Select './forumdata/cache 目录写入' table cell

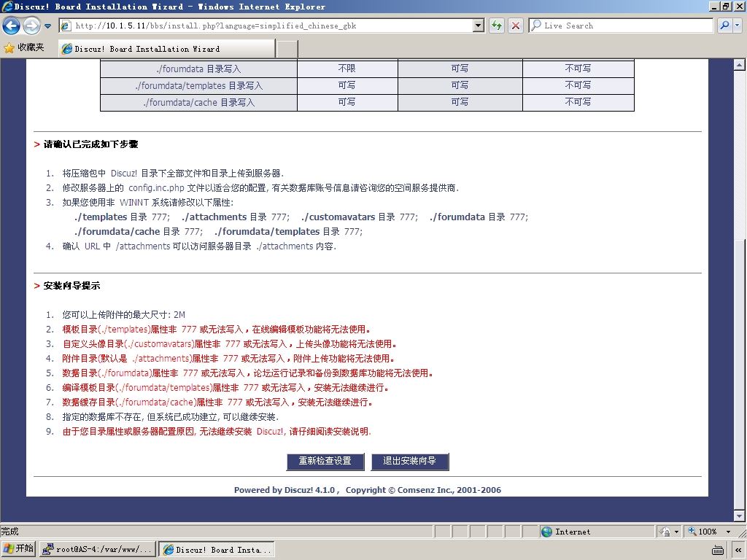point(198,102)
